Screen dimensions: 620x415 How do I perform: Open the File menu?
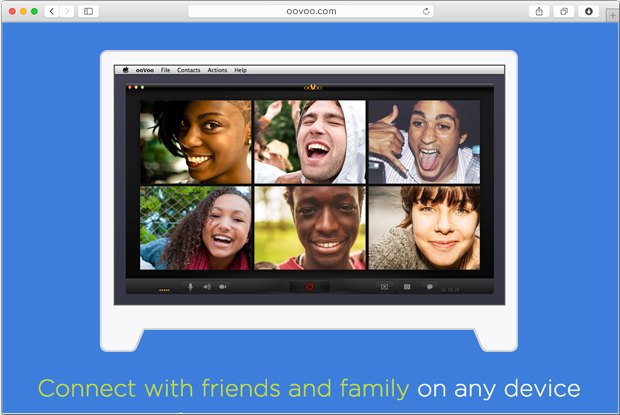coord(165,70)
